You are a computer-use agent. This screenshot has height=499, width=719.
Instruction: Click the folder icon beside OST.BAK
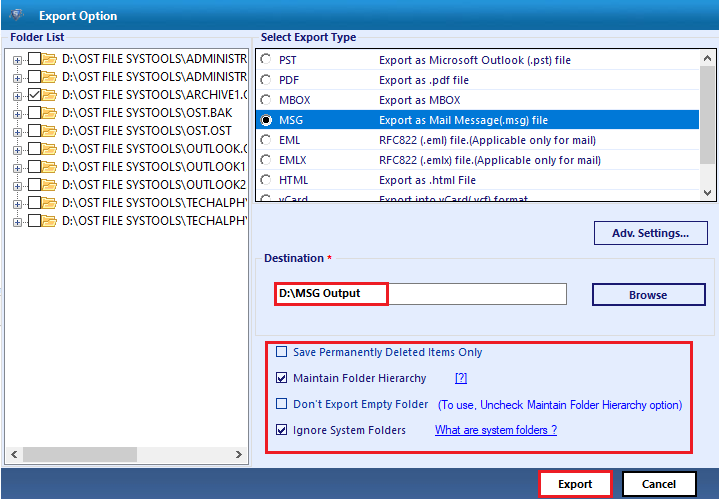[x=49, y=113]
